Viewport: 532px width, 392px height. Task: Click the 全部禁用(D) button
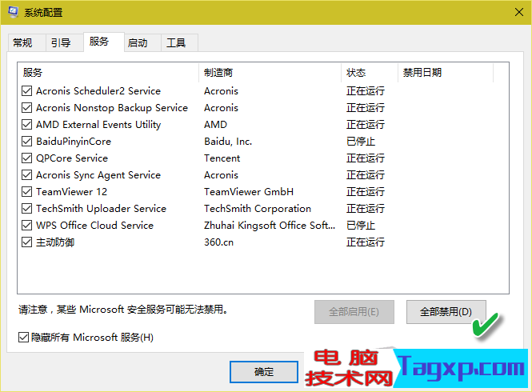pyautogui.click(x=446, y=312)
